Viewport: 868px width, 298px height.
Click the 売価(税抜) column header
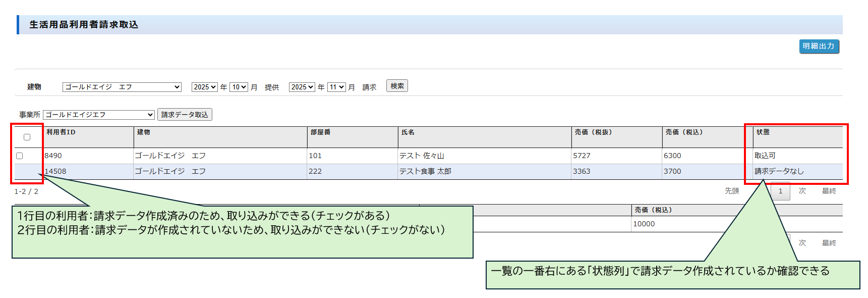tap(593, 132)
